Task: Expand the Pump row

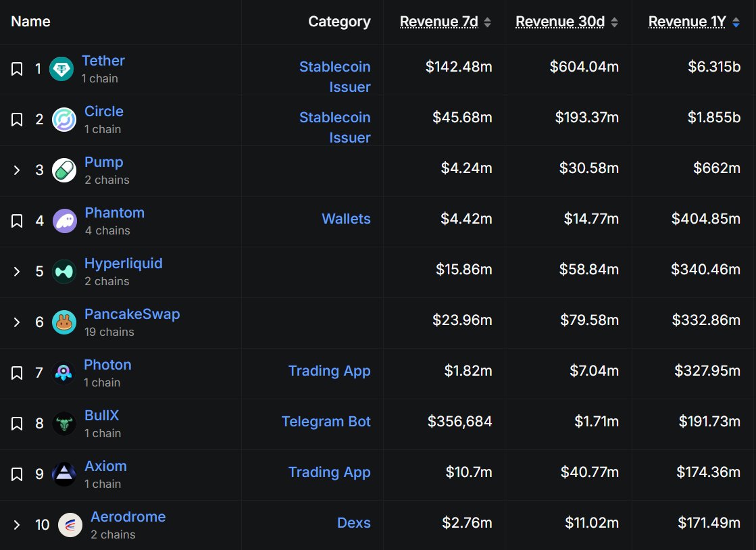Action: pos(17,170)
